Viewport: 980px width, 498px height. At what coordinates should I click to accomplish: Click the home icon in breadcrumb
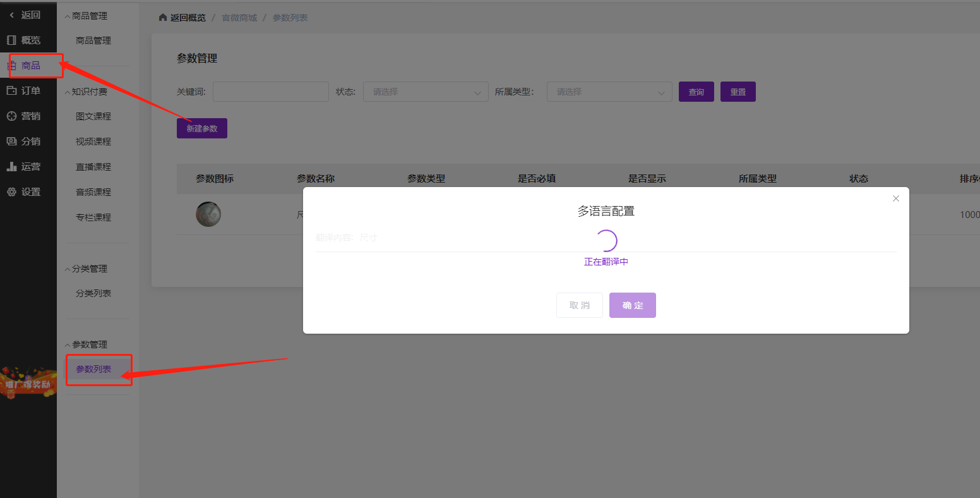coord(163,18)
